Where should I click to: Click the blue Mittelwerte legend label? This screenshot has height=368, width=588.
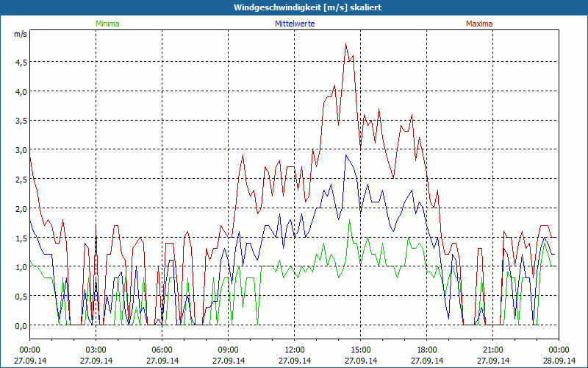point(295,24)
